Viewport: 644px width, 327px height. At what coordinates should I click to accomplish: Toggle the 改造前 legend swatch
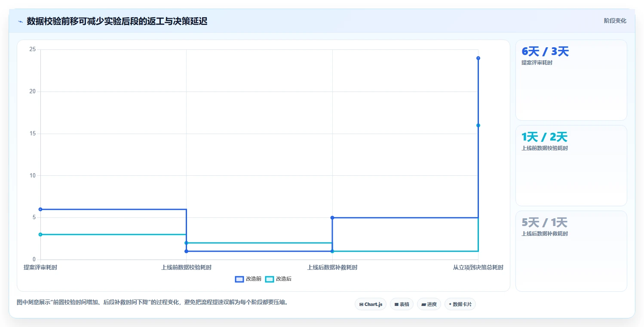click(239, 279)
